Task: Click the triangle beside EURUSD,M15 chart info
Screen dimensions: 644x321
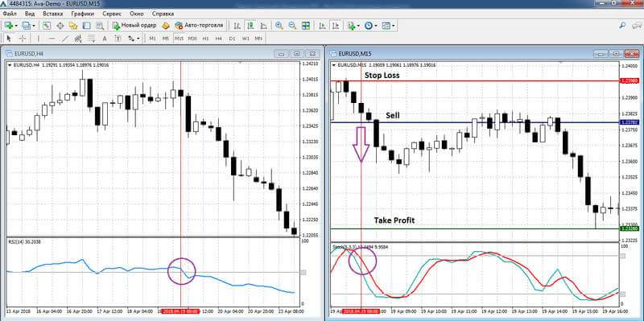Action: click(333, 65)
